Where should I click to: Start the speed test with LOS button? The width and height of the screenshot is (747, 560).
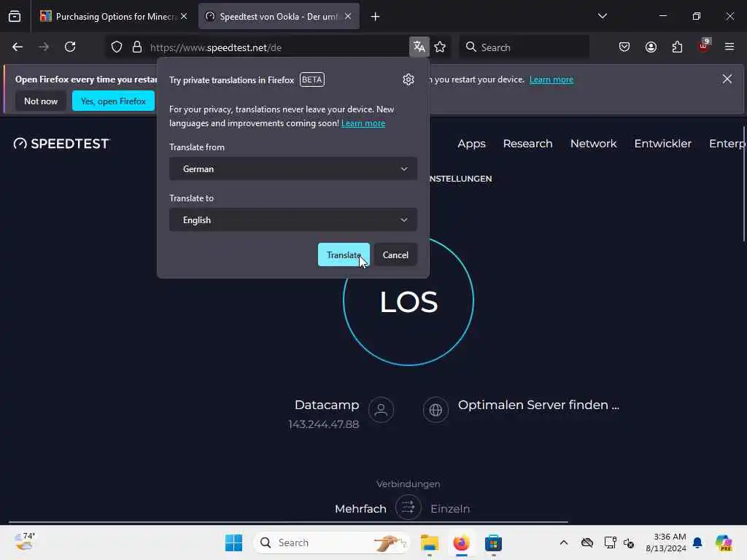(x=409, y=301)
